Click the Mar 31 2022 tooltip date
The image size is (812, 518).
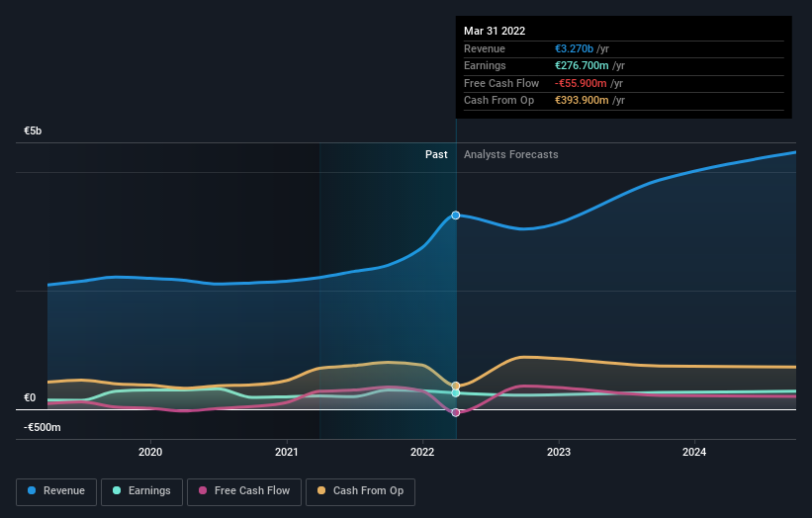point(495,31)
